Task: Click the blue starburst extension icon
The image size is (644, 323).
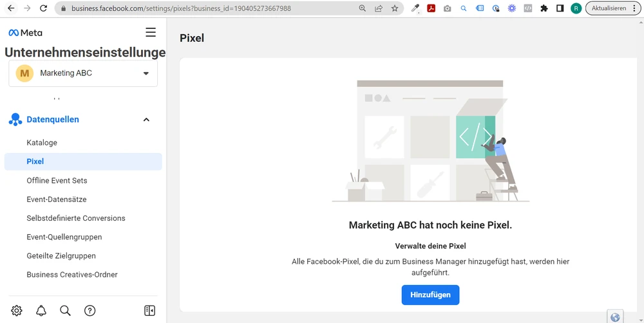Action: pos(512,8)
